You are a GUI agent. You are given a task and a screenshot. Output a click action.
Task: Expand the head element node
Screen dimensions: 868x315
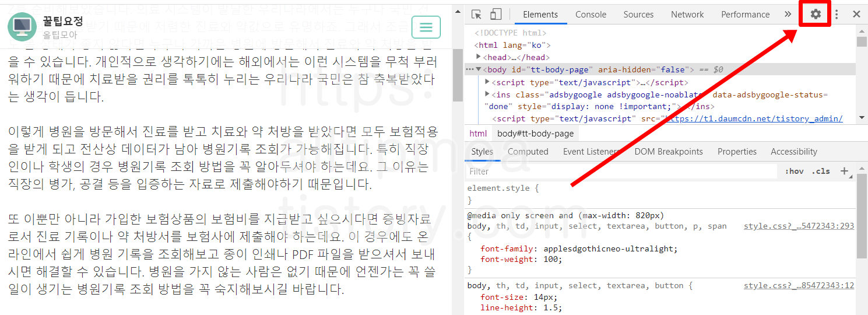coord(479,57)
